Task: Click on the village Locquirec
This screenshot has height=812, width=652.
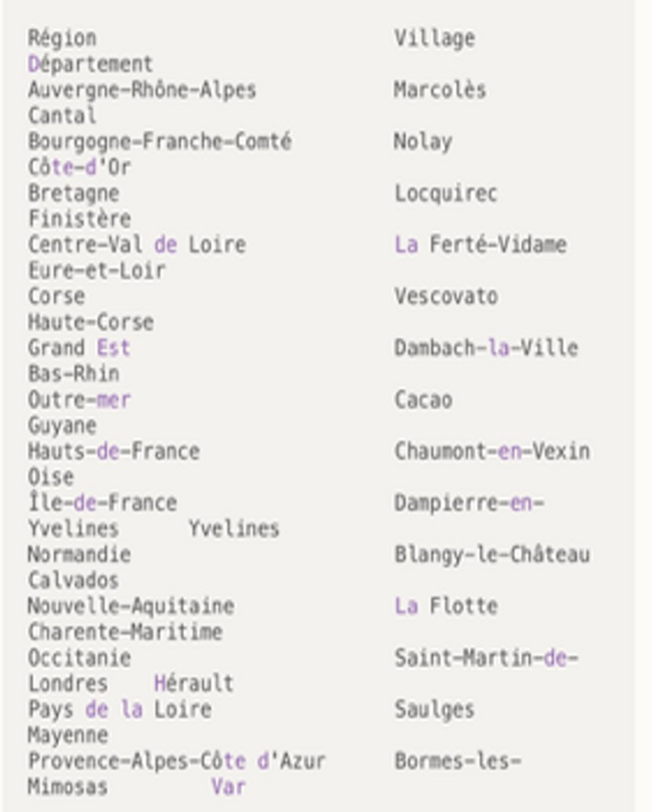Action: coord(445,193)
